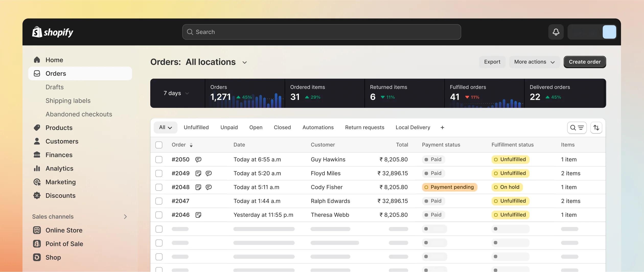Screen dimensions: 644x272
Task: Switch to the Automations tab
Action: tap(318, 127)
